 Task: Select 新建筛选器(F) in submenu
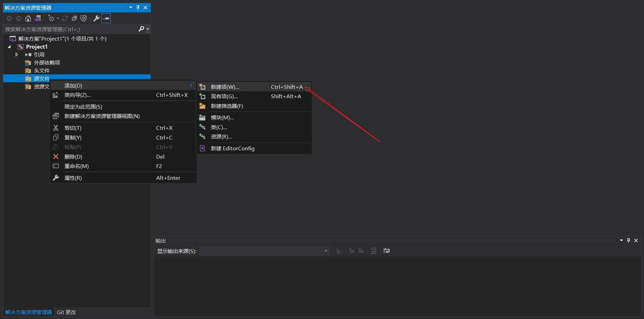pos(254,106)
